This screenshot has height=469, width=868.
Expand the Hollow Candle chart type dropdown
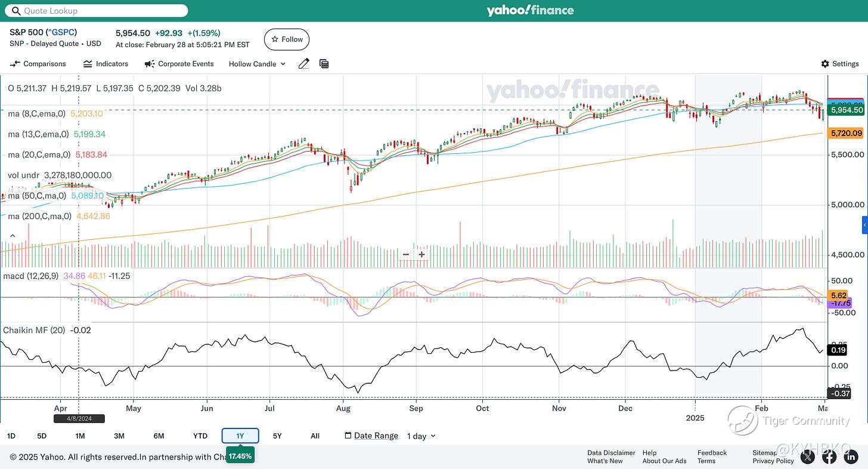[257, 64]
